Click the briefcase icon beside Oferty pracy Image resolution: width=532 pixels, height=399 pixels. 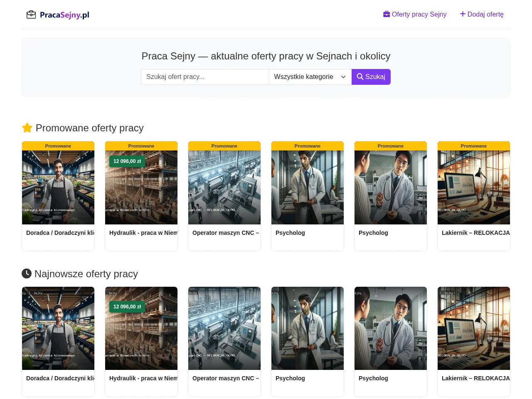(387, 14)
